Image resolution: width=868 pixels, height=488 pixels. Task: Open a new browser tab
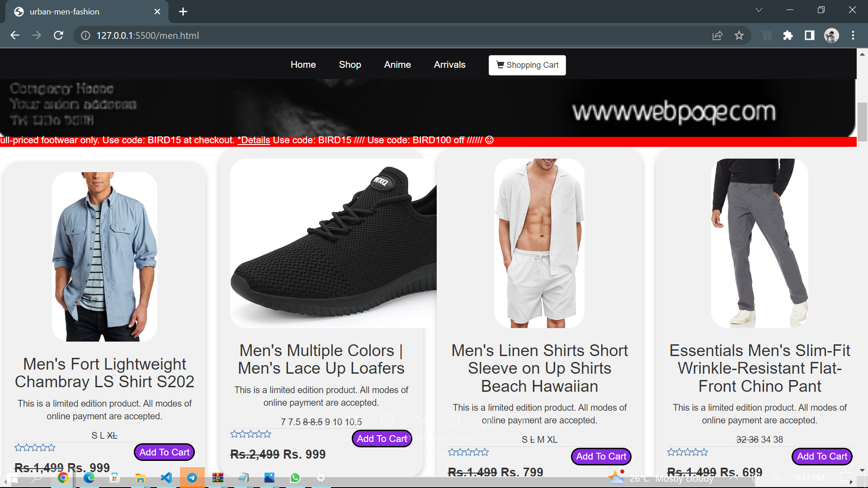[x=183, y=12]
